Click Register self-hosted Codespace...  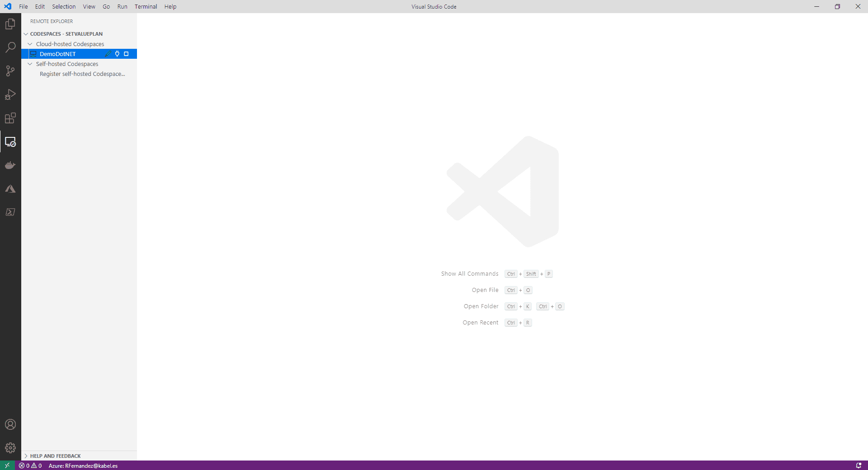click(82, 74)
